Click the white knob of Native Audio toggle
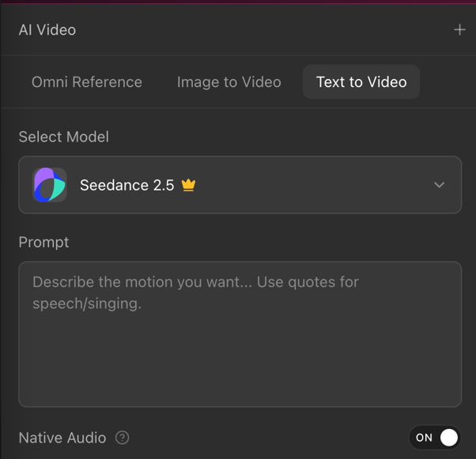476x459 pixels. [x=449, y=438]
